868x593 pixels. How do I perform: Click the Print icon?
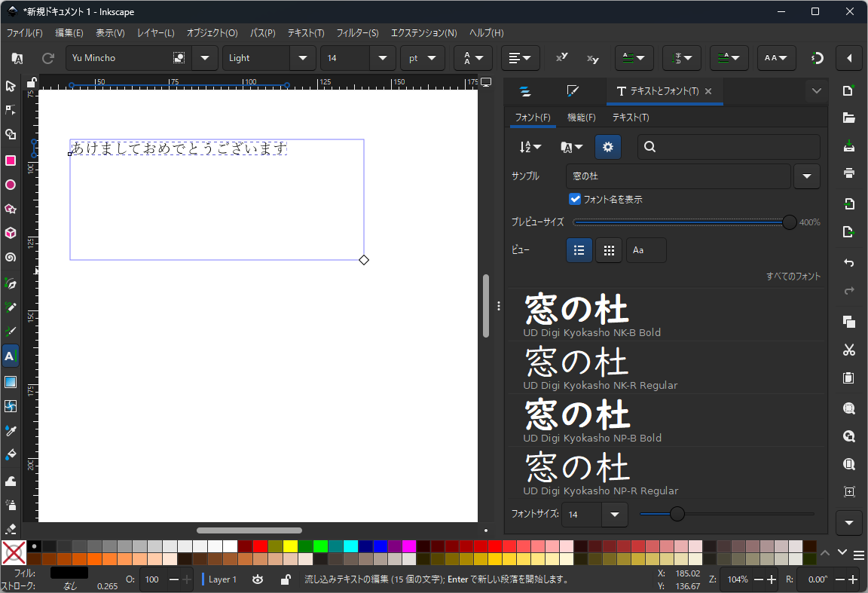(848, 173)
